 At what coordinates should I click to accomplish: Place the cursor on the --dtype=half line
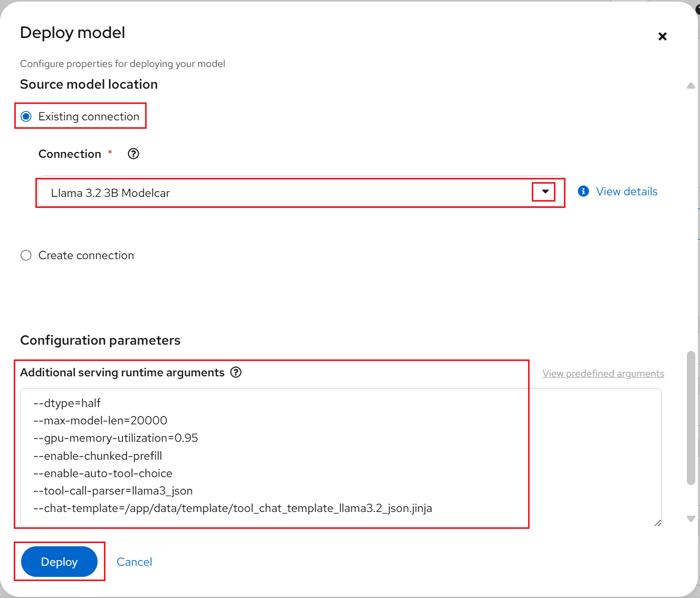coord(67,403)
